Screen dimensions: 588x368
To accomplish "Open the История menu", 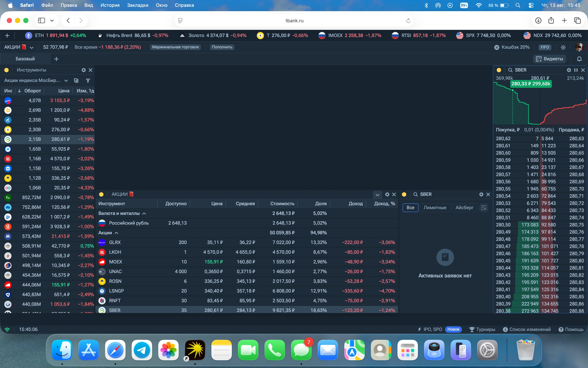I will pos(110,5).
